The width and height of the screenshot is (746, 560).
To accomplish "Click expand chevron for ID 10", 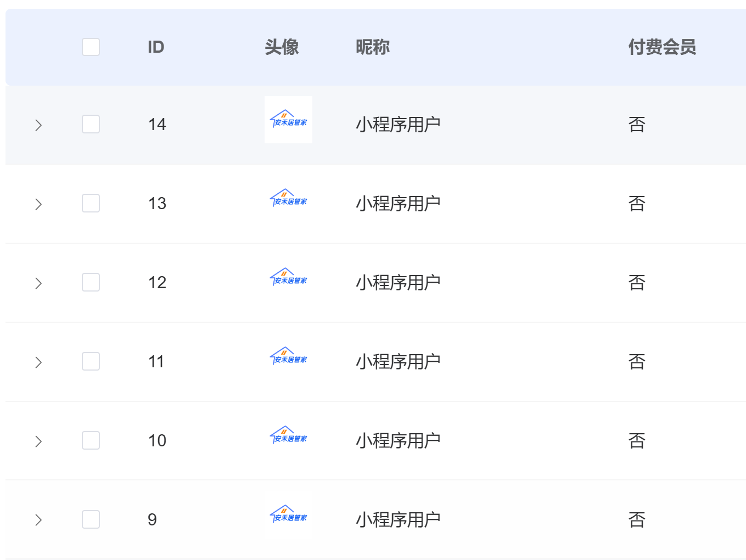I will click(x=38, y=441).
